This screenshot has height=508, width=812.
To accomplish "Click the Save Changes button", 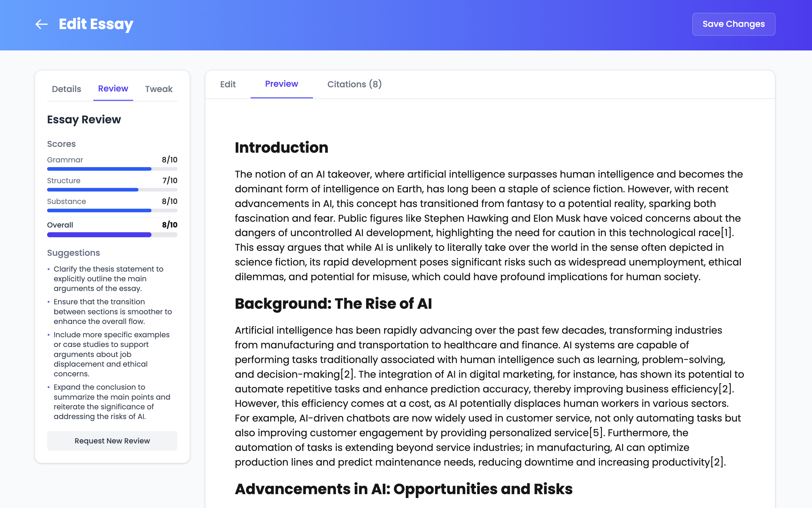I will click(733, 24).
